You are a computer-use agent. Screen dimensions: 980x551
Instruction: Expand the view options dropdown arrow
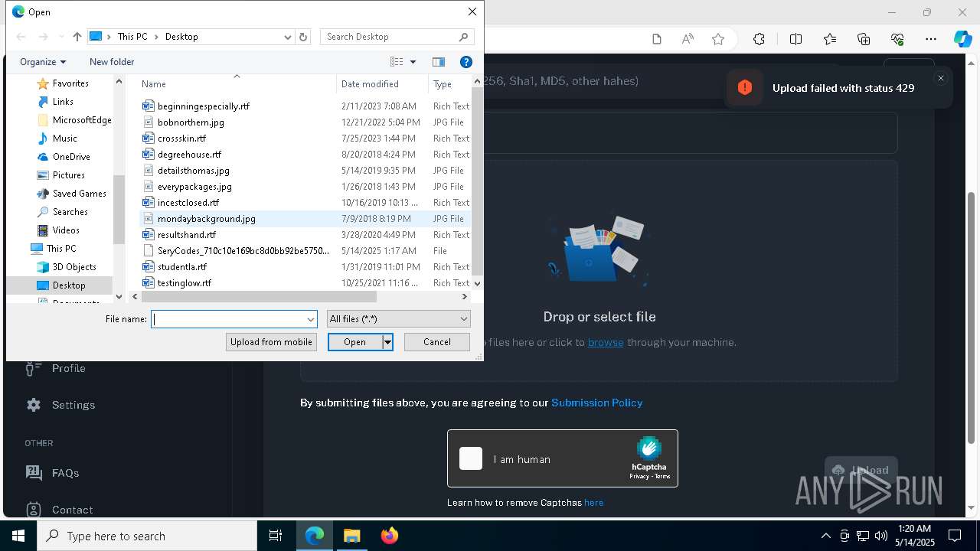coord(413,62)
